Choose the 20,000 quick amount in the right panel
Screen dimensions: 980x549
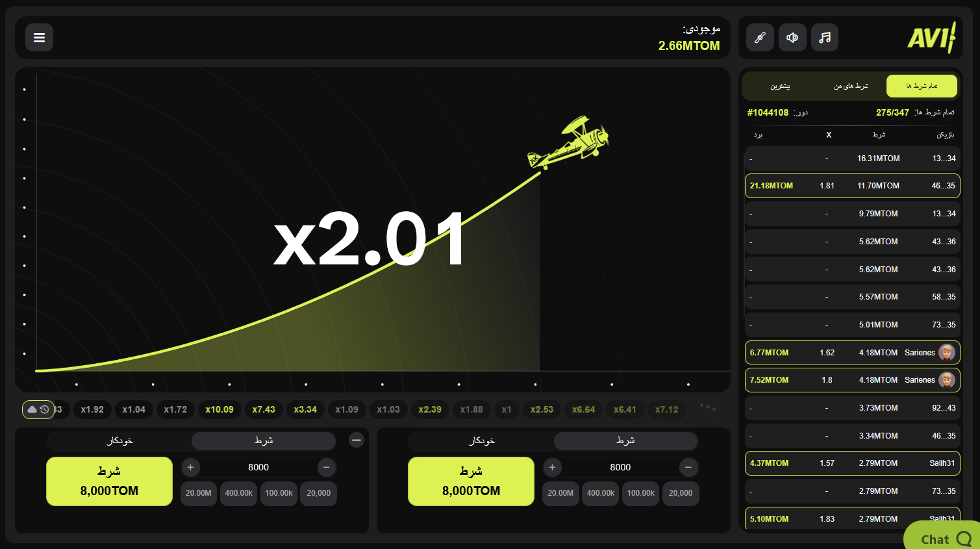[681, 493]
